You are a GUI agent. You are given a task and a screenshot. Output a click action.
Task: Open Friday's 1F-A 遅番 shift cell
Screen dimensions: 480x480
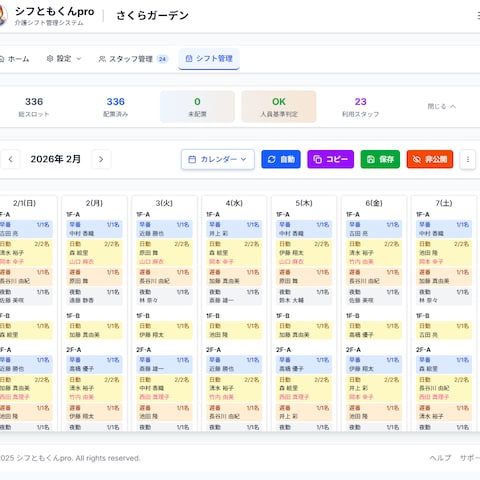[374, 277]
